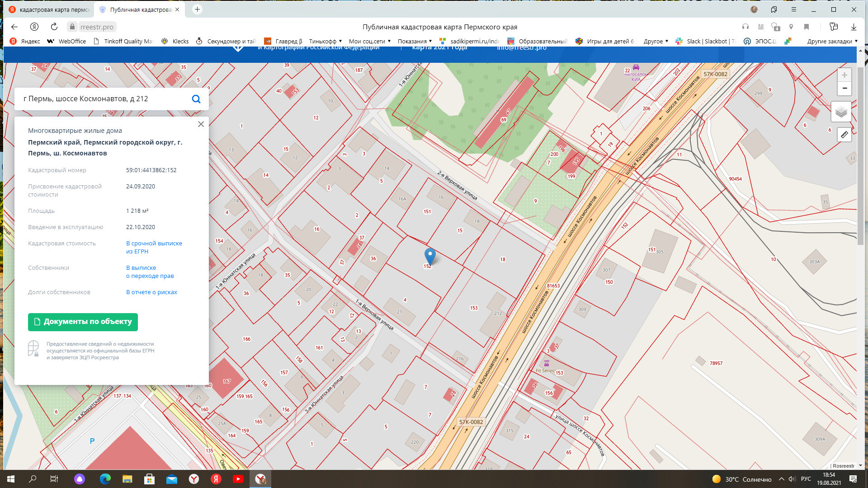Expand the Тинькофф bookmarks folder
Viewport: 868px width, 488px height.
point(325,41)
